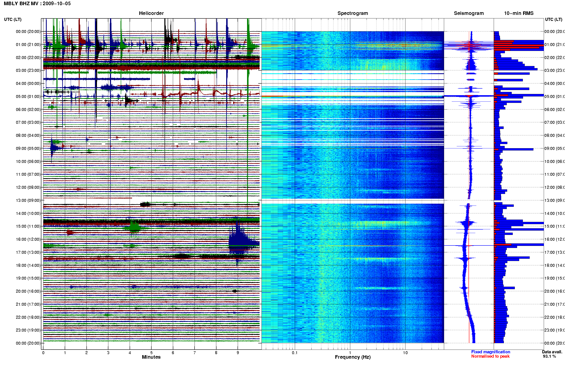This screenshot has width=588, height=368.
Task: Click the right-side '18:00 (14:' time label
Action: coord(555,265)
